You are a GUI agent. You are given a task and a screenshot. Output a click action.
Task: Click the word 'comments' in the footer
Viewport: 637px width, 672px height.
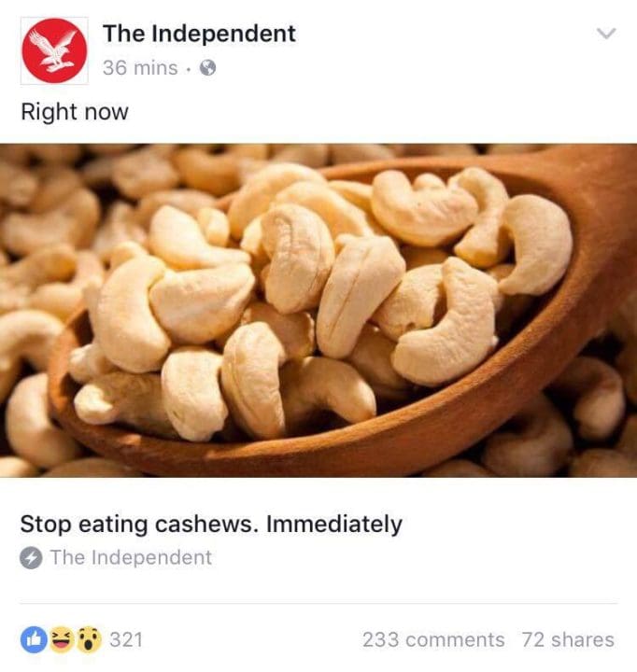pos(455,639)
